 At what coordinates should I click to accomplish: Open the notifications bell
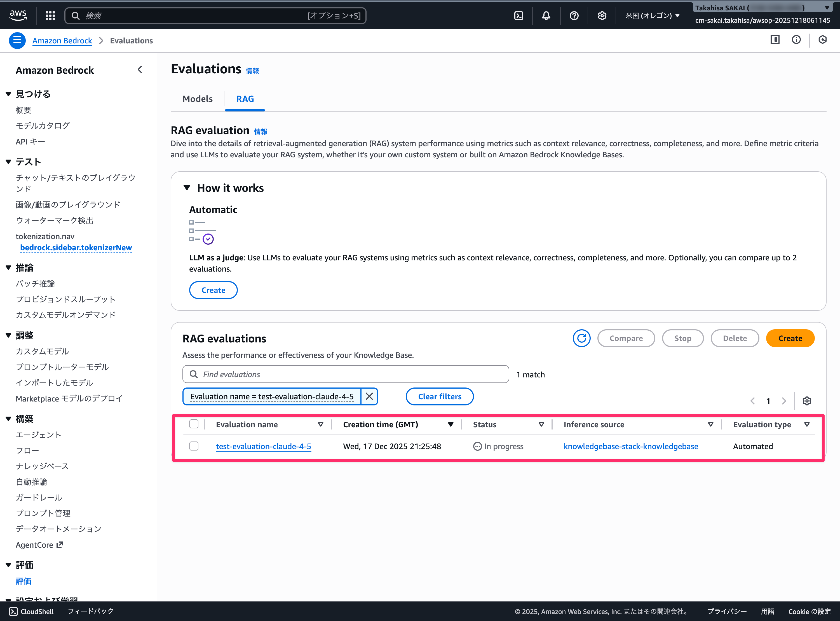(x=546, y=15)
